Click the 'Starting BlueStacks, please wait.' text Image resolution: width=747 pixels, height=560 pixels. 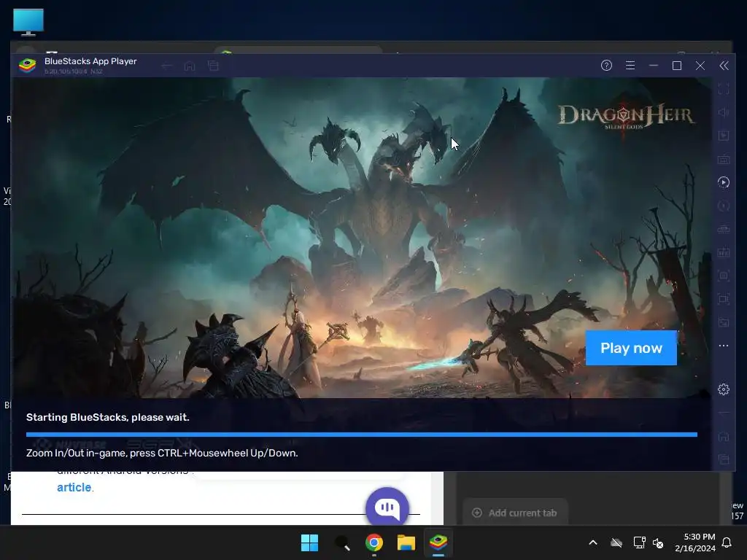click(x=108, y=417)
